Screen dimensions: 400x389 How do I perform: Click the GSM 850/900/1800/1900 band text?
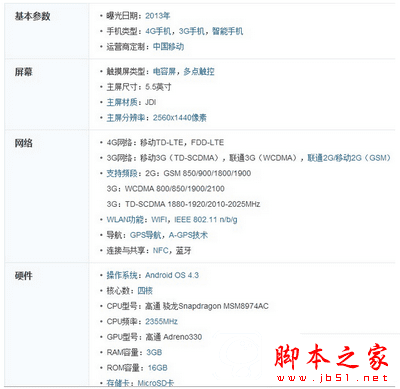[207, 173]
